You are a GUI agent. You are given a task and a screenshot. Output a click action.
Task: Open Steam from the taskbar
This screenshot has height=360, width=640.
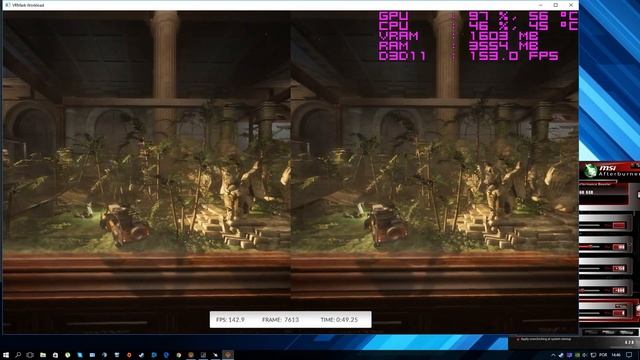pos(141,355)
